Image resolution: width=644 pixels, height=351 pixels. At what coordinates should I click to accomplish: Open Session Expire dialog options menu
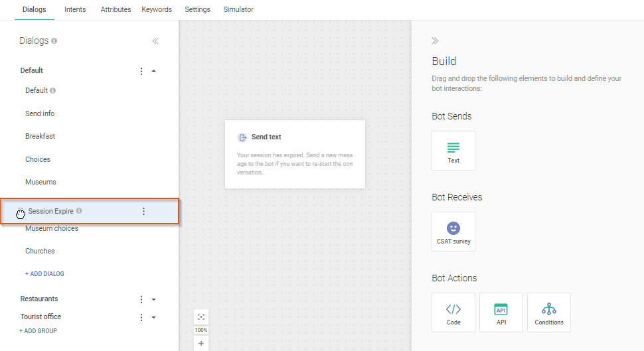coord(143,212)
